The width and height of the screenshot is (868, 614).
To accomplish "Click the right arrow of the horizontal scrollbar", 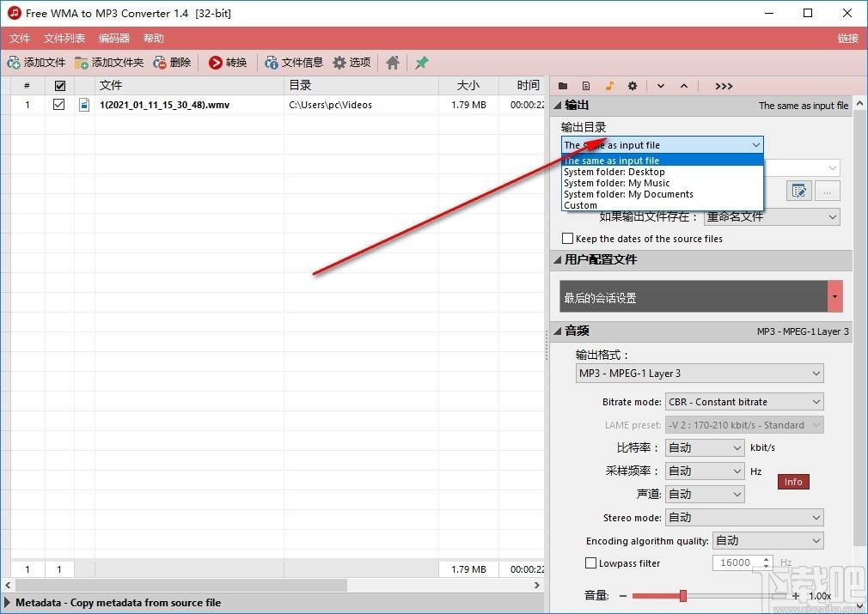I will (537, 585).
